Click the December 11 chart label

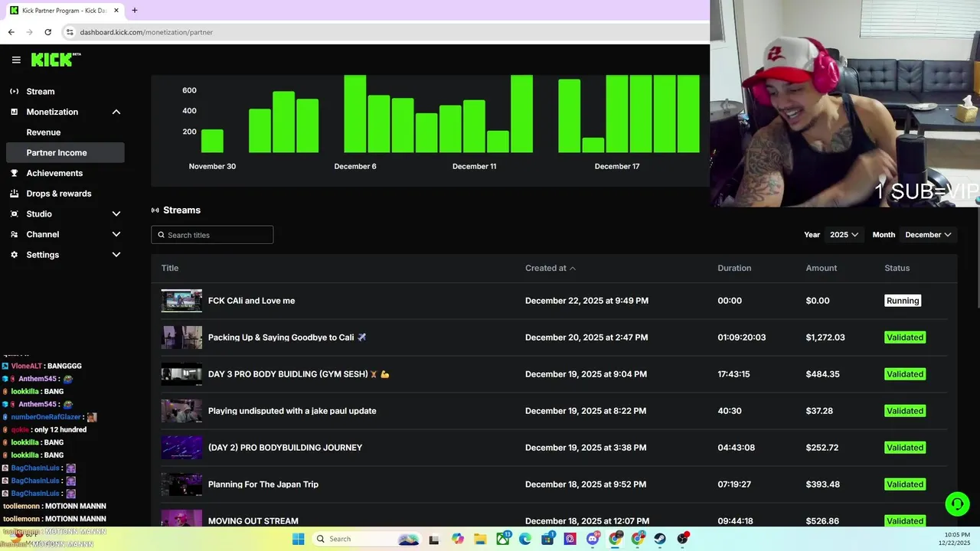click(475, 166)
